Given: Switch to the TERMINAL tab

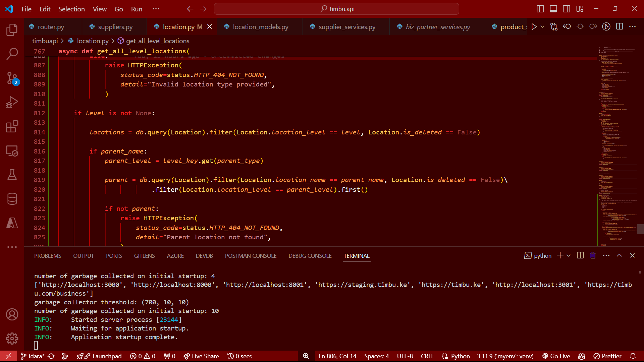Looking at the screenshot, I should pyautogui.click(x=357, y=256).
